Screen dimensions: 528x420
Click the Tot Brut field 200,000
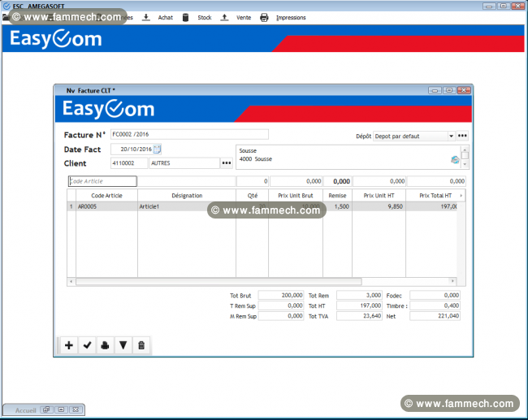pyautogui.click(x=281, y=296)
